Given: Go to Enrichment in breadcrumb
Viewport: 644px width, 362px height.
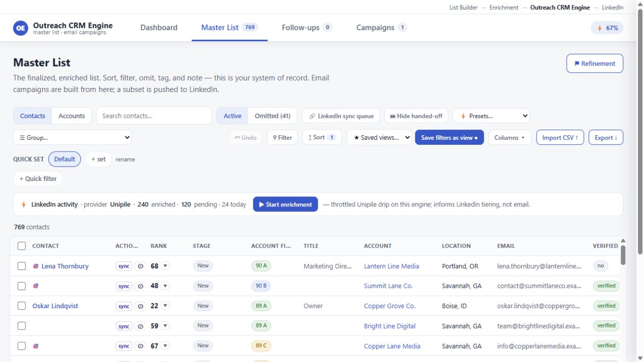Looking at the screenshot, I should coord(504,8).
